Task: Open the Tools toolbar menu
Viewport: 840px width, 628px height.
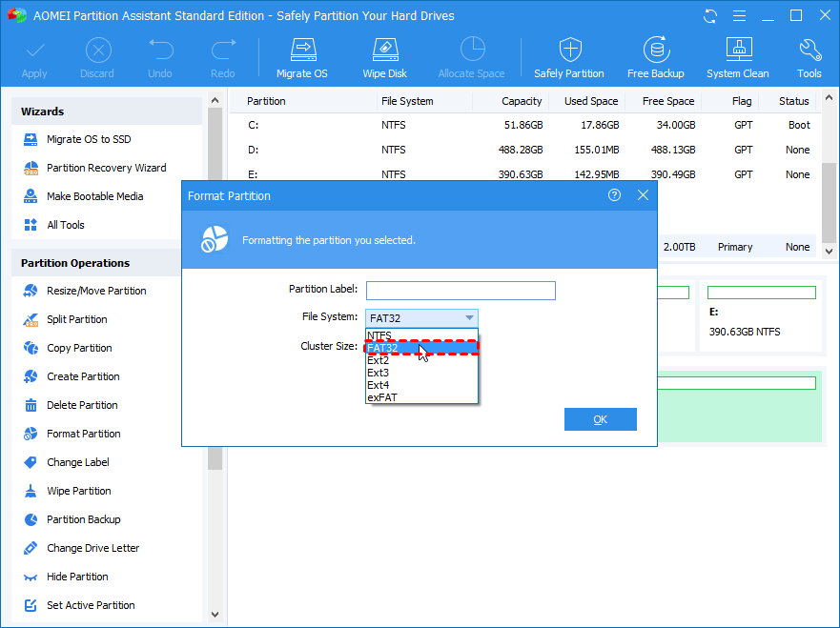Action: click(x=809, y=57)
